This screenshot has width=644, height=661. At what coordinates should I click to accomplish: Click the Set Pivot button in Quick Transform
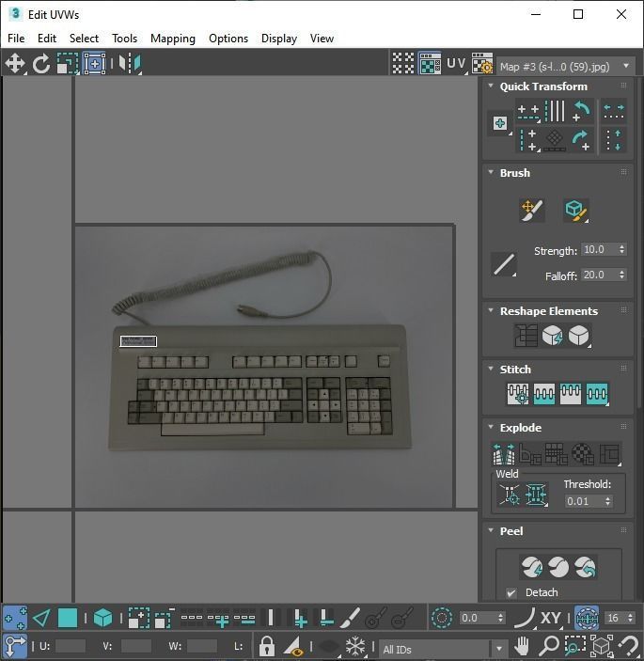[x=500, y=123]
